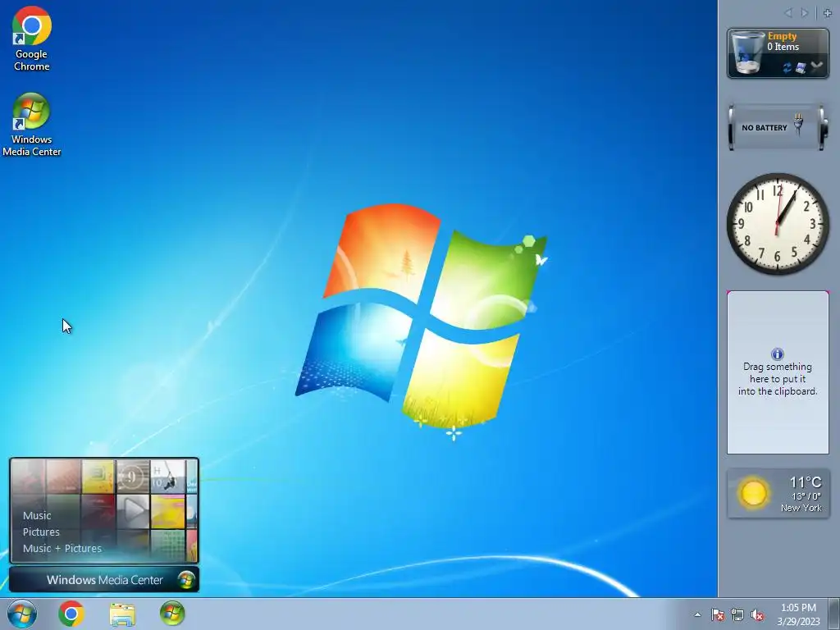This screenshot has height=630, width=840.
Task: Click the No Battery gadget
Action: click(x=778, y=127)
